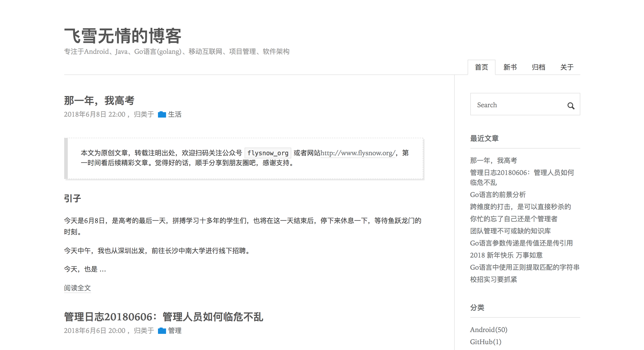The height and width of the screenshot is (350, 644).
Task: Click the search magnifier icon
Action: pyautogui.click(x=570, y=106)
